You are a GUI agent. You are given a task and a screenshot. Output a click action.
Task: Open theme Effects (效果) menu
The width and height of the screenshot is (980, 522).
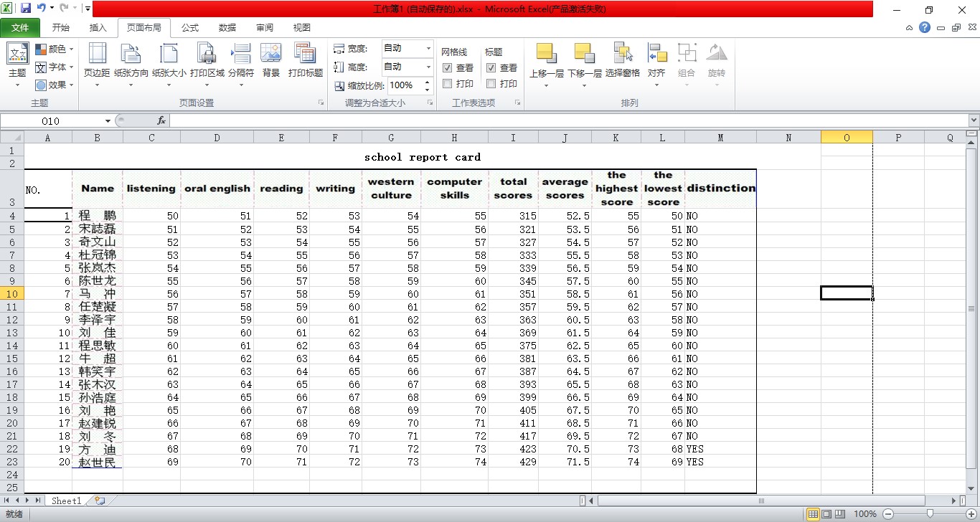pos(55,85)
